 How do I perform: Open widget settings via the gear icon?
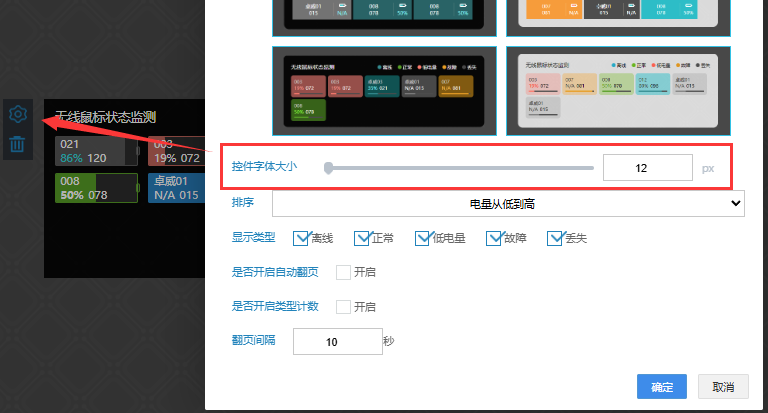click(x=18, y=114)
